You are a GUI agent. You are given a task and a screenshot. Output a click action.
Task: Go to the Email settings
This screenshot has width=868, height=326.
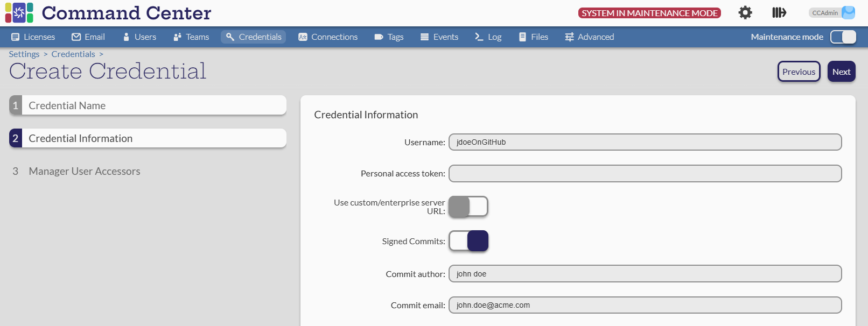[88, 37]
